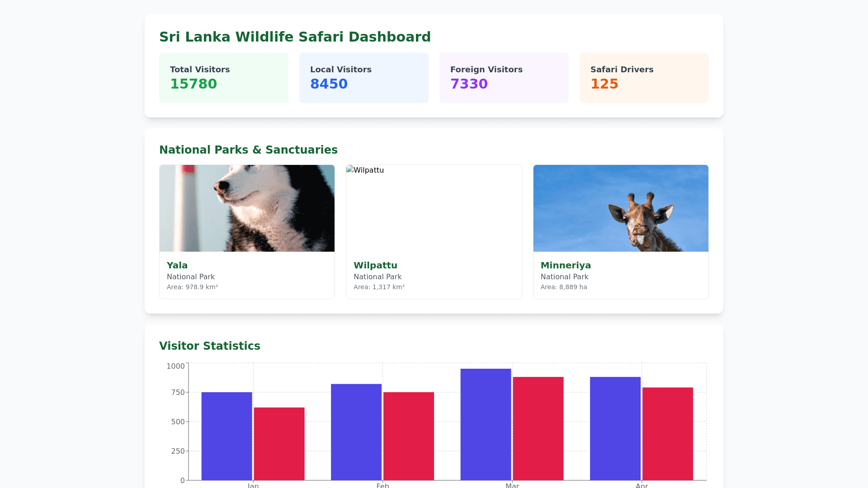Click the March red bar

pos(538,428)
